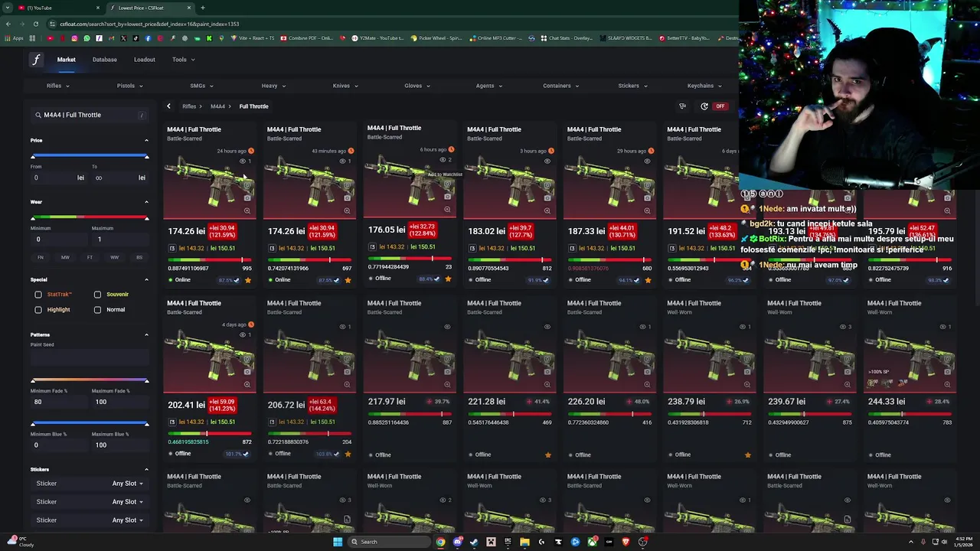980x551 pixels.
Task: Click the M4A4 | Full Throttle search field
Action: (x=90, y=115)
